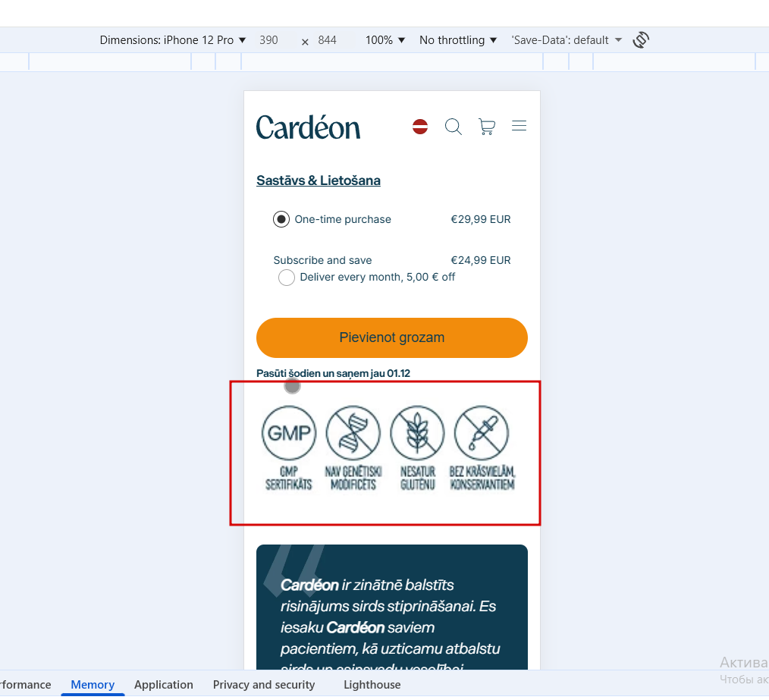The image size is (769, 700).
Task: Open the No throttling dropdown
Action: (457, 40)
